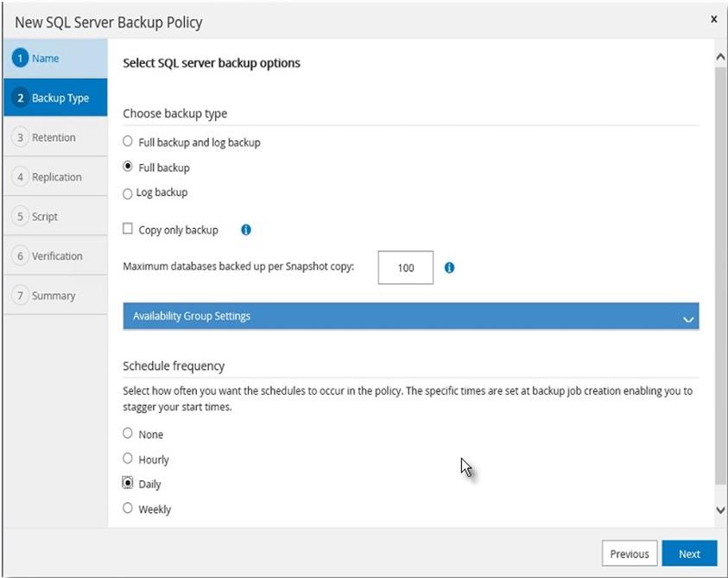
Task: Close the New SQL Server Backup Policy dialog
Action: pyautogui.click(x=713, y=19)
